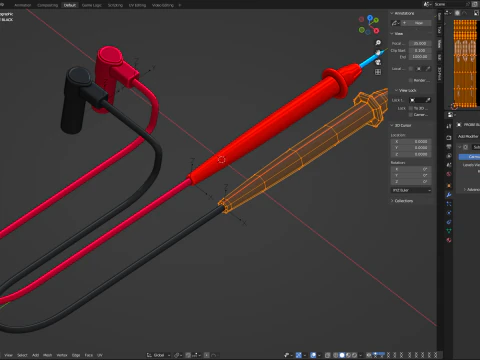Switch to the UV Editing workspace tab

click(x=137, y=5)
